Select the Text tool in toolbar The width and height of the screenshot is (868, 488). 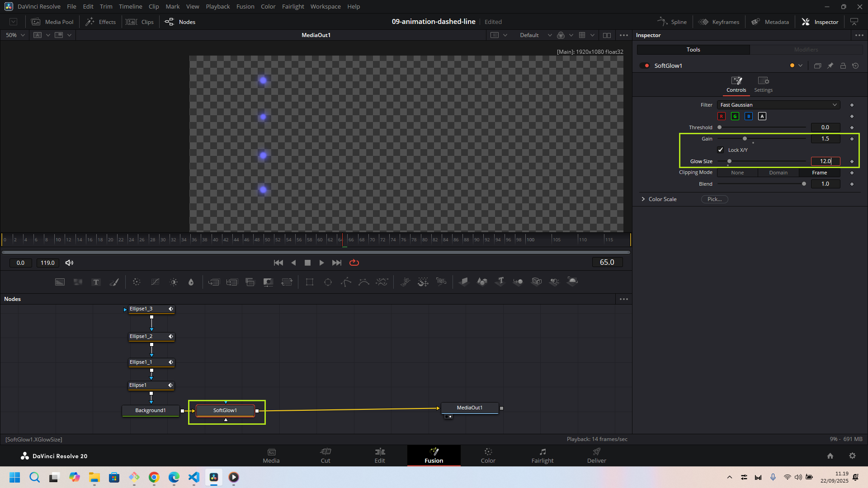coord(96,282)
